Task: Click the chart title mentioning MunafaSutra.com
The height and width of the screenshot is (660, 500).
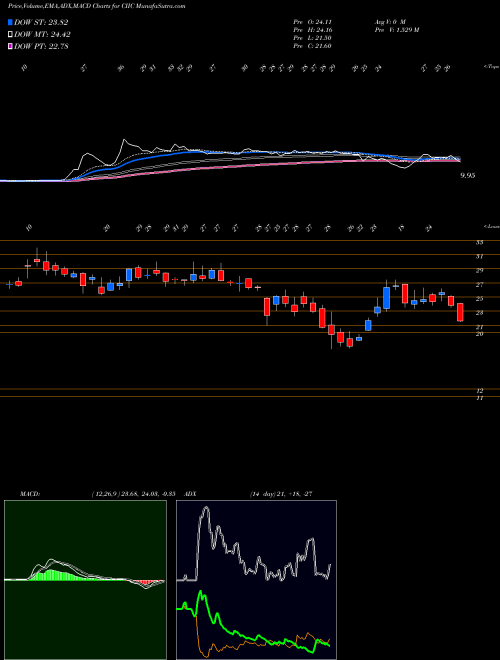Action: click(x=96, y=6)
